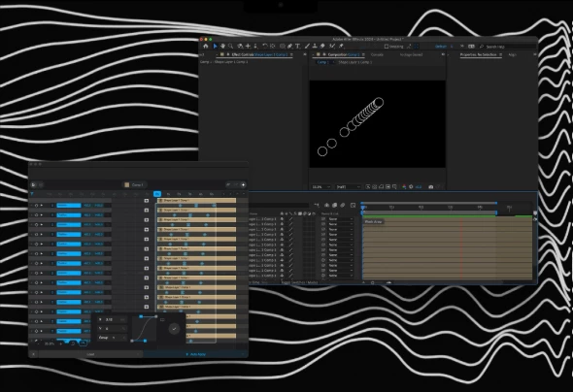Open the Align tab
Viewport: 573px width, 392px height.
click(x=513, y=54)
